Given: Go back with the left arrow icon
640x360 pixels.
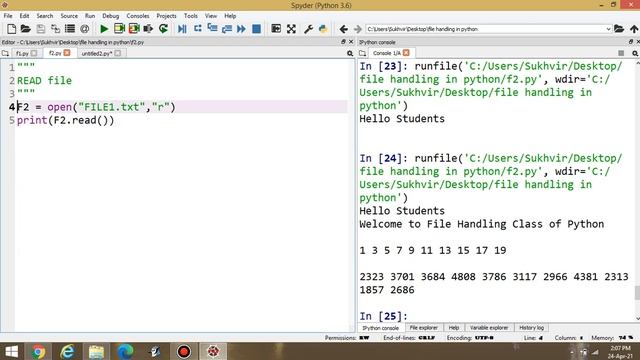Looking at the screenshot, I should click(343, 29).
